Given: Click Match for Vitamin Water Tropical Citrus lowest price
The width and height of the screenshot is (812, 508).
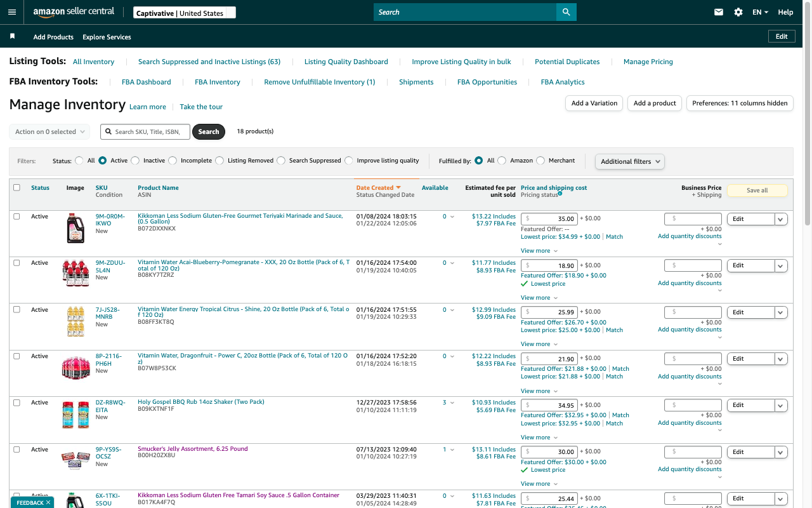Looking at the screenshot, I should tap(614, 330).
